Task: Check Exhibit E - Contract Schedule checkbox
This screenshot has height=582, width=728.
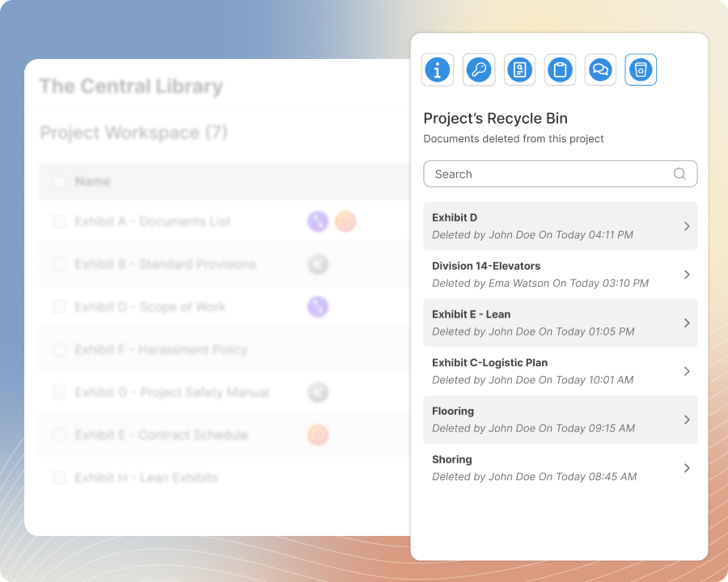Action: pos(59,435)
